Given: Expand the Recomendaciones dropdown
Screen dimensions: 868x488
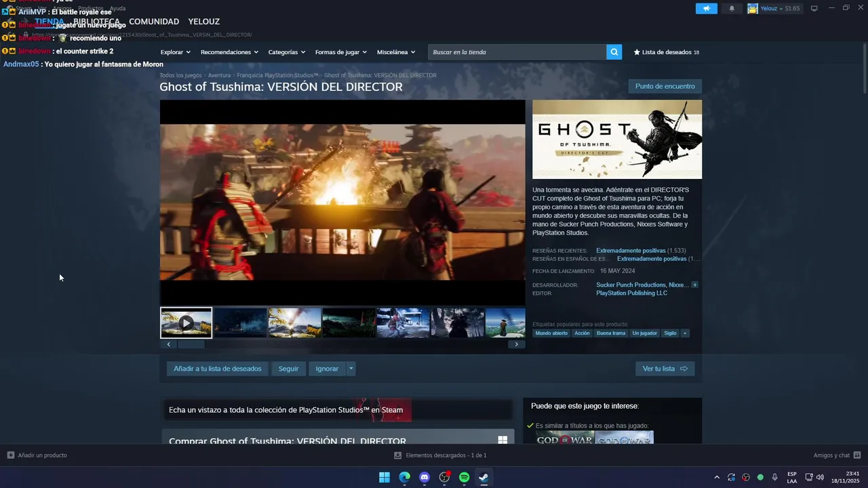Looking at the screenshot, I should [x=229, y=52].
